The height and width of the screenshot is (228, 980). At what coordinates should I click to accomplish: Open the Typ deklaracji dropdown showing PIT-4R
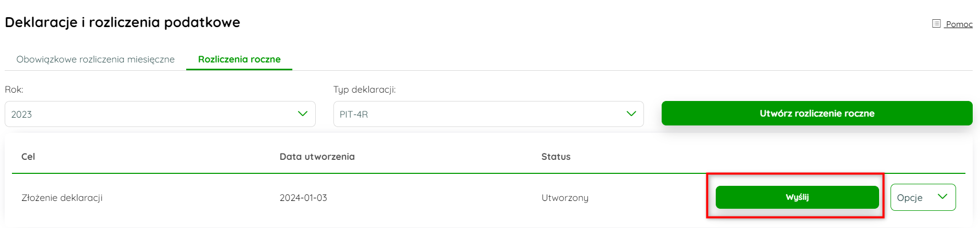488,114
